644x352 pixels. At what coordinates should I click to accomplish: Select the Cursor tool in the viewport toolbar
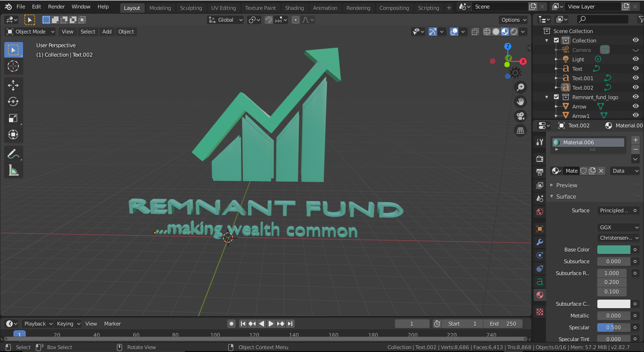(13, 66)
